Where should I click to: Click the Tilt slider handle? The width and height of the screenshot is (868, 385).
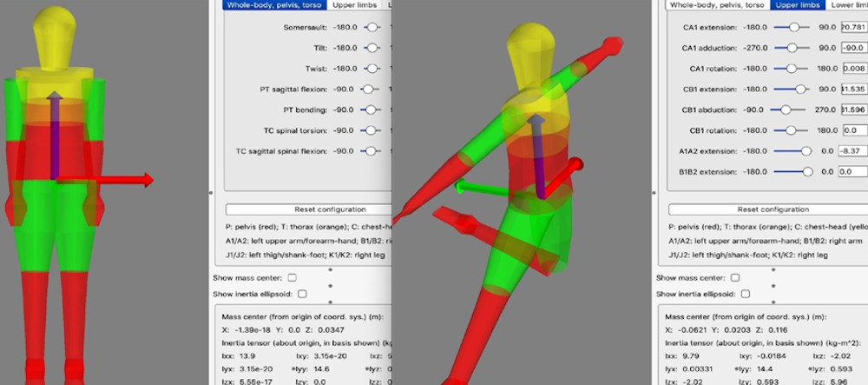pyautogui.click(x=372, y=48)
